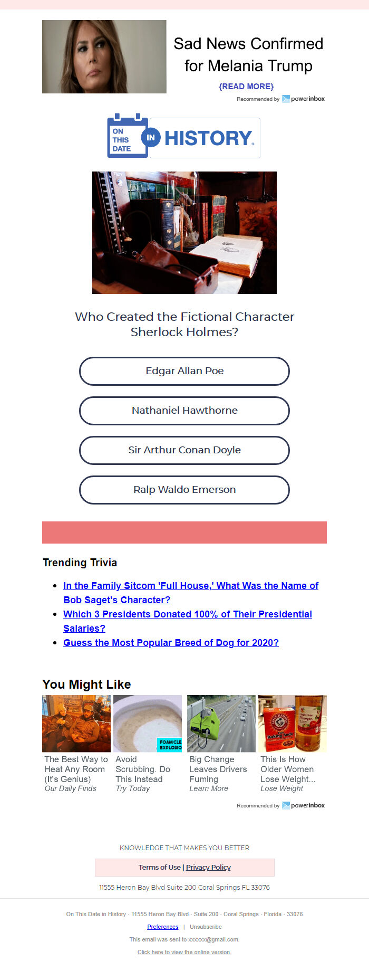Click the On This Date calendar icon
The height and width of the screenshot is (980, 369).
click(128, 136)
